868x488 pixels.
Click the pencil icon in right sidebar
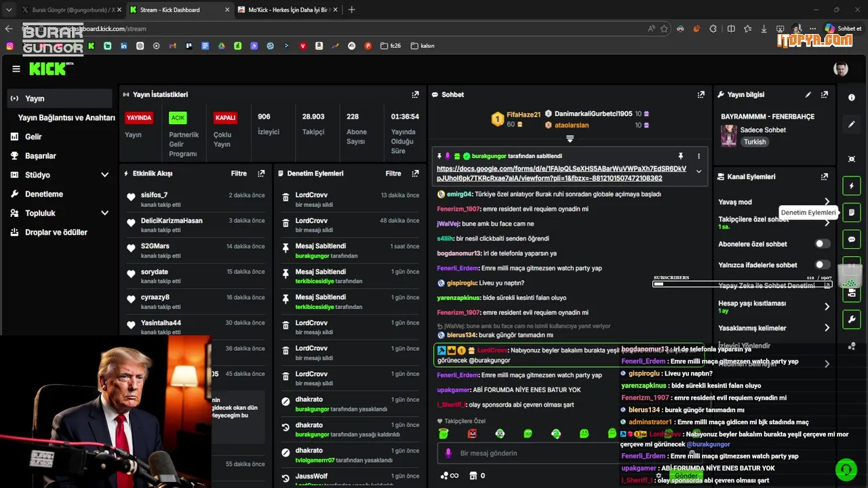click(852, 125)
